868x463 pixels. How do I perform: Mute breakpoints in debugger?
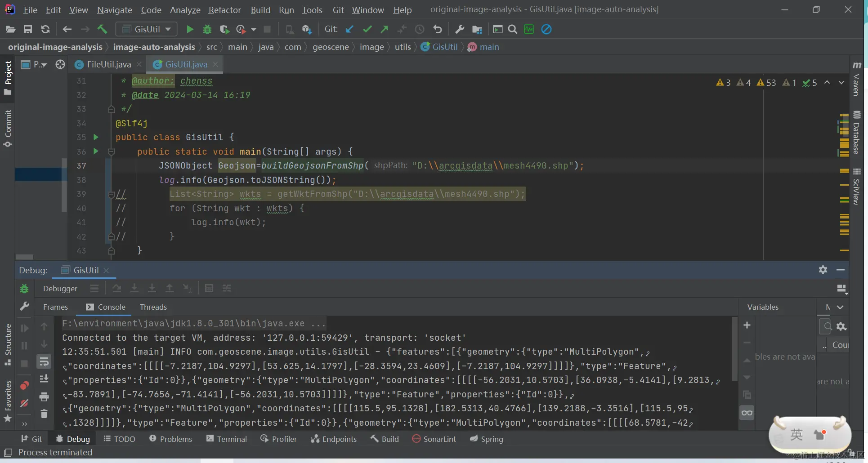24,403
